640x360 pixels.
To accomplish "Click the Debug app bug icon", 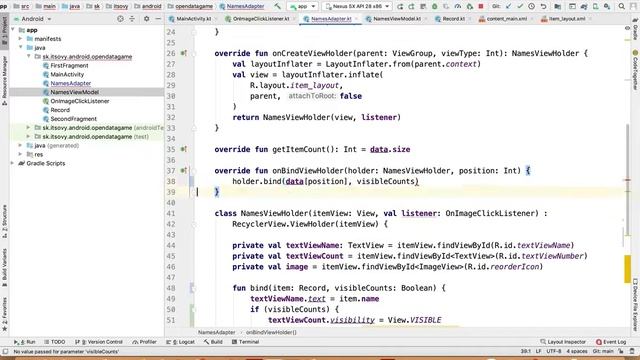I will [435, 6].
